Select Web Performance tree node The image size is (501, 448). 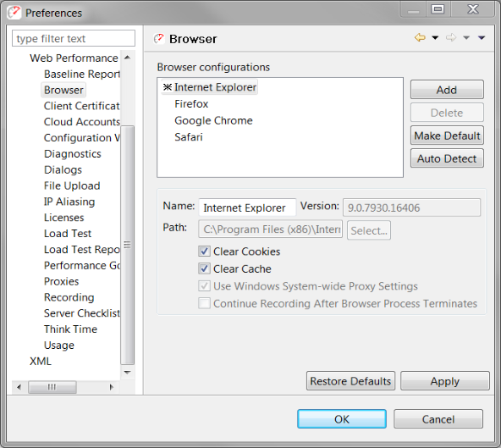click(x=74, y=58)
